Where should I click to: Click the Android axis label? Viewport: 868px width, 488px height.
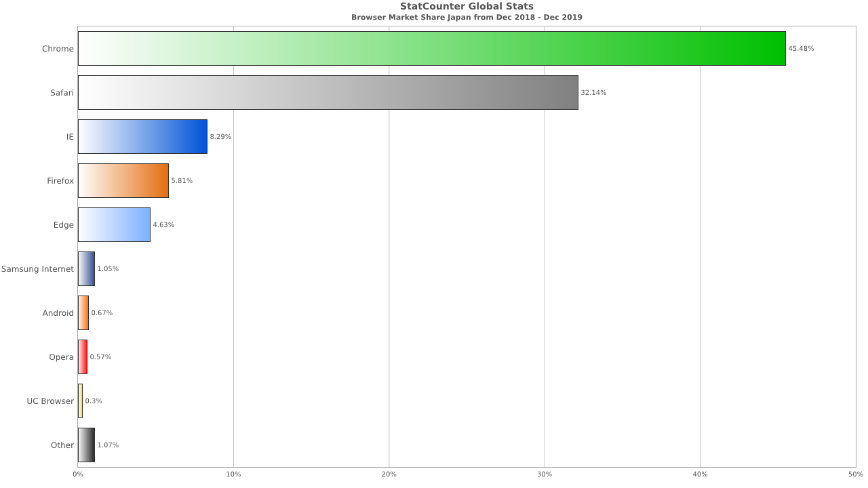[x=58, y=313]
